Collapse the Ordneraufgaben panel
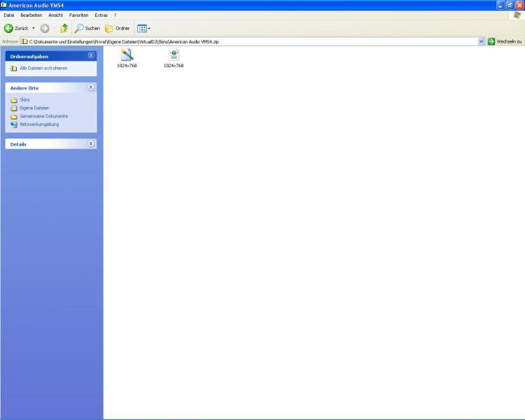The height and width of the screenshot is (420, 525). click(91, 55)
